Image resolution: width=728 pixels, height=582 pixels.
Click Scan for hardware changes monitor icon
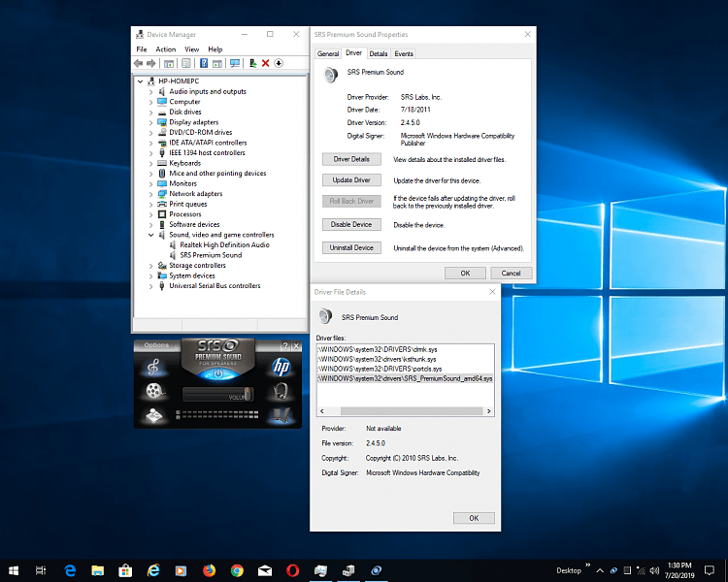pyautogui.click(x=235, y=63)
